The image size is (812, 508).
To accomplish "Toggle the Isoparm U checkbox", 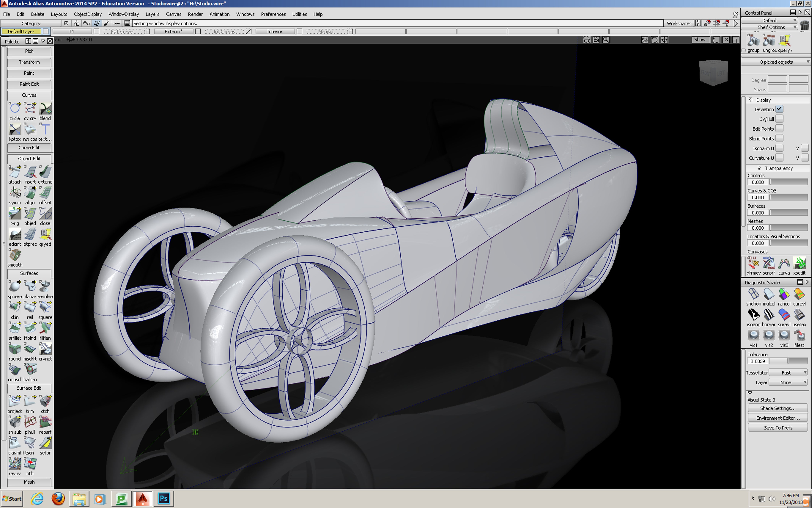I will click(780, 148).
